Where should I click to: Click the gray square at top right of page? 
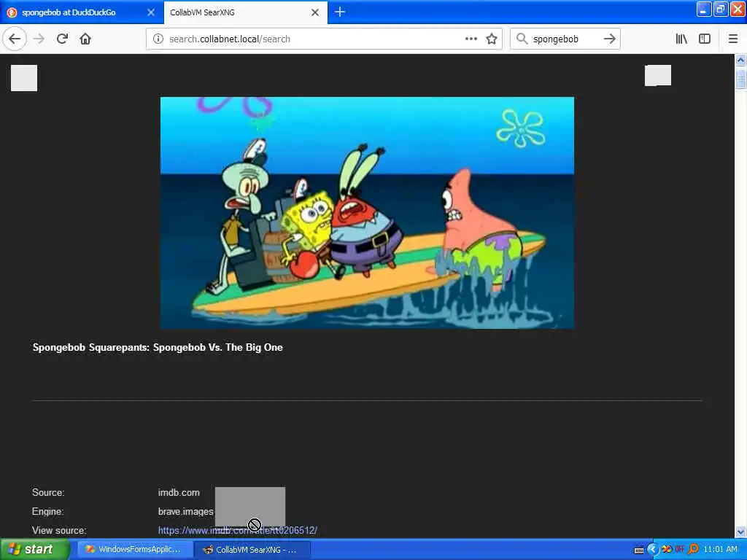[x=658, y=75]
